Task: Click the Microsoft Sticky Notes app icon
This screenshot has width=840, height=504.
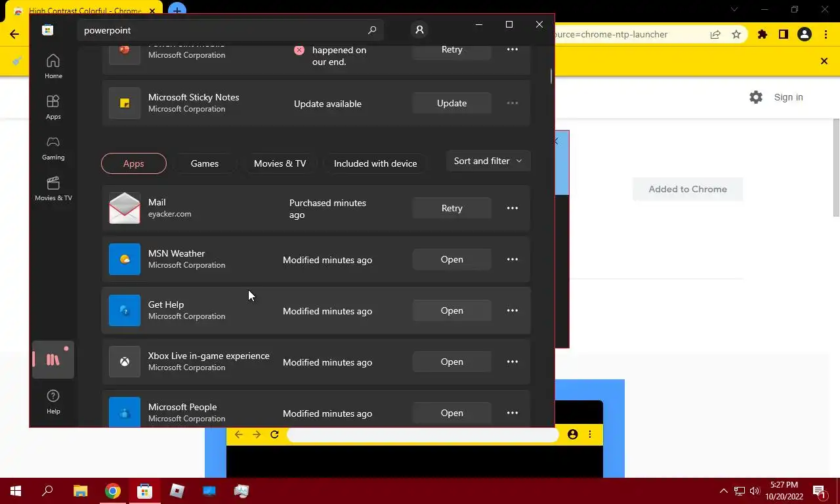Action: 125,103
